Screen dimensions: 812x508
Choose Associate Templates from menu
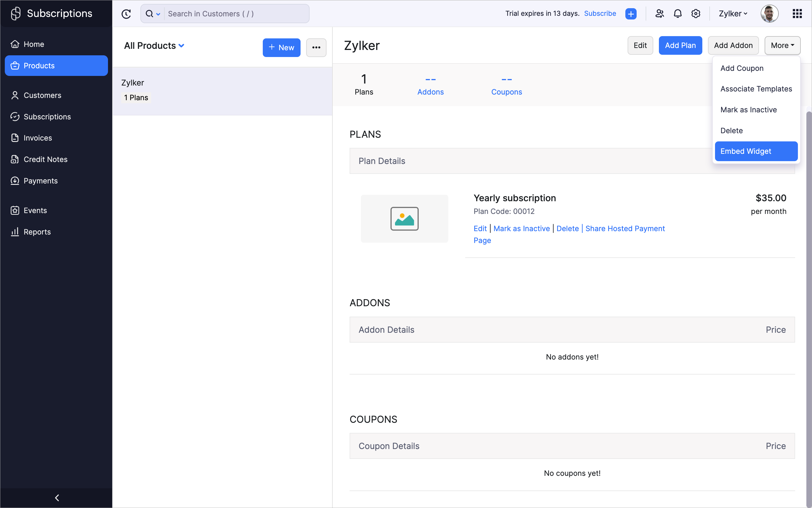[x=756, y=89]
